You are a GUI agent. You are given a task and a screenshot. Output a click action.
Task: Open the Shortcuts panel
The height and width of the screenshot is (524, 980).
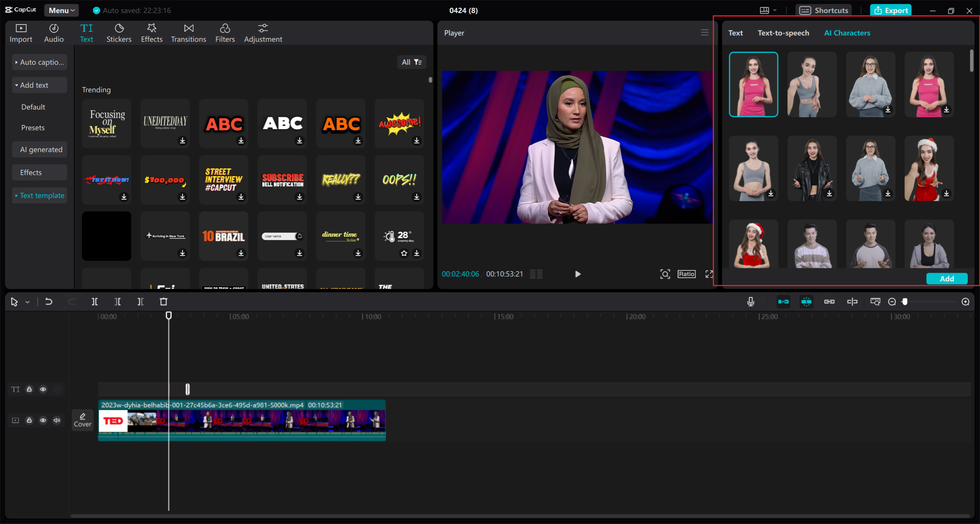(x=824, y=10)
